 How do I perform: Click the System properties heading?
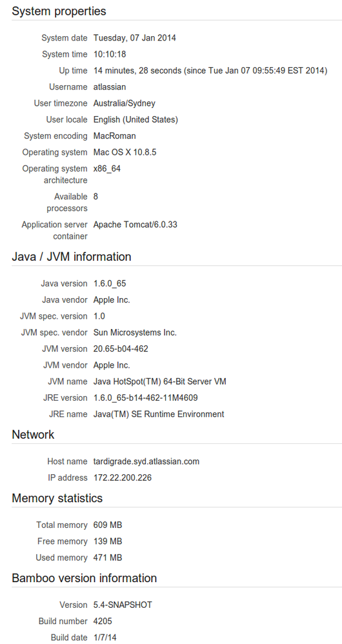(59, 11)
